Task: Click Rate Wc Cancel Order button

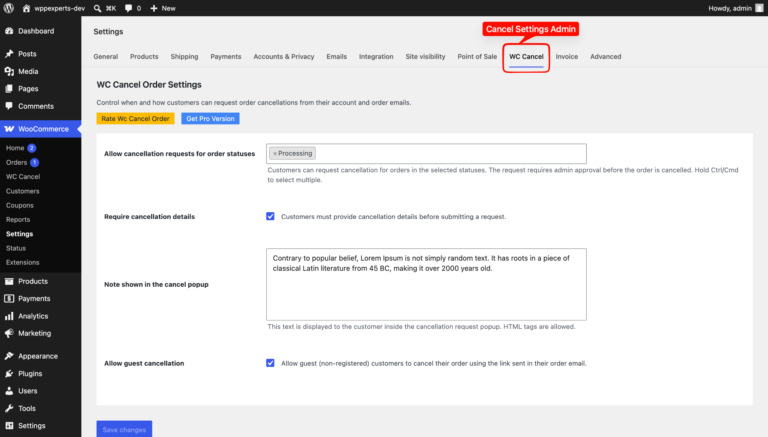Action: click(135, 119)
